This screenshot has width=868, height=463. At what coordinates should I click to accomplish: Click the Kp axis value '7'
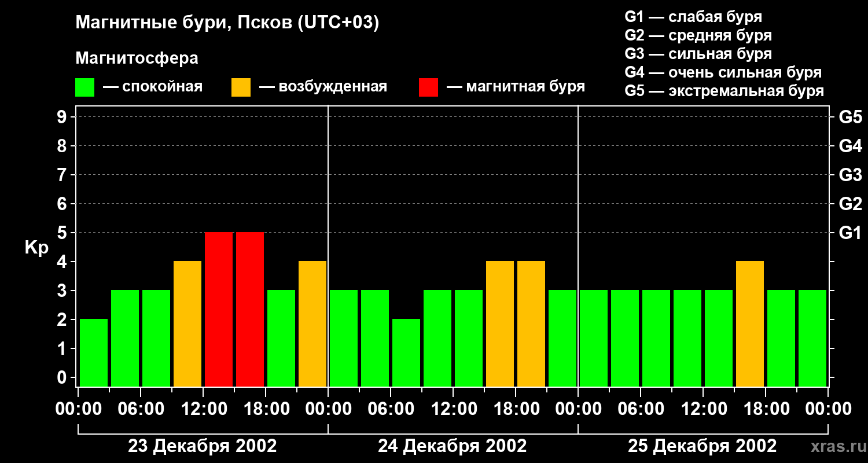63,175
